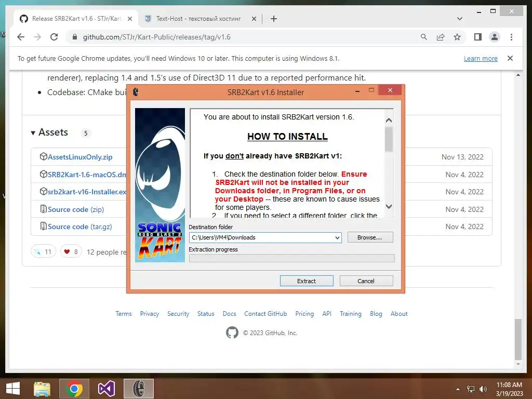Collapse the Assets section triangle

(x=33, y=132)
